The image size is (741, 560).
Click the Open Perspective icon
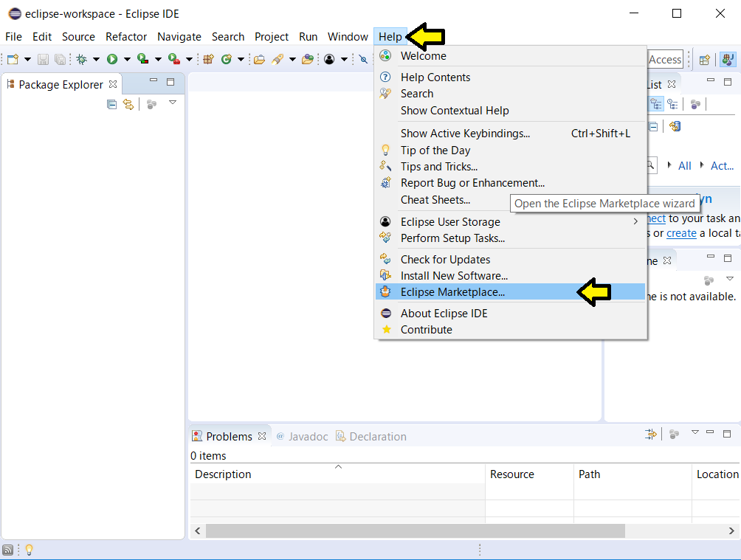(x=705, y=60)
